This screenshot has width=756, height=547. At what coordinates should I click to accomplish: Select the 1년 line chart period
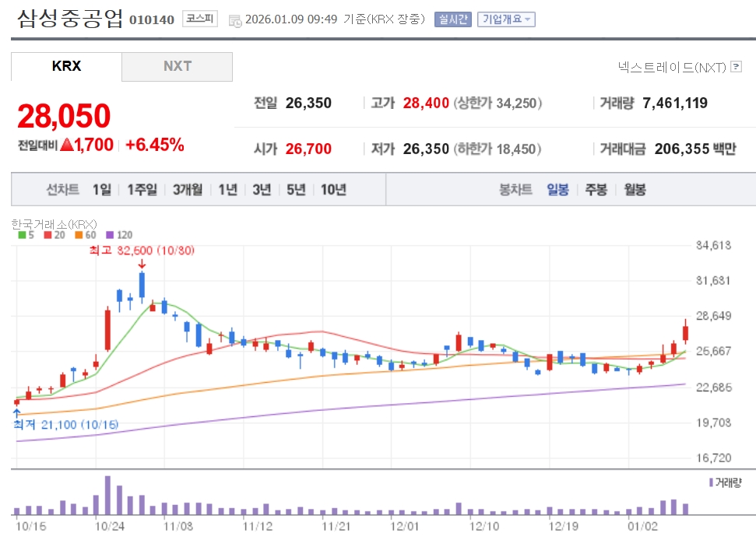pyautogui.click(x=227, y=189)
